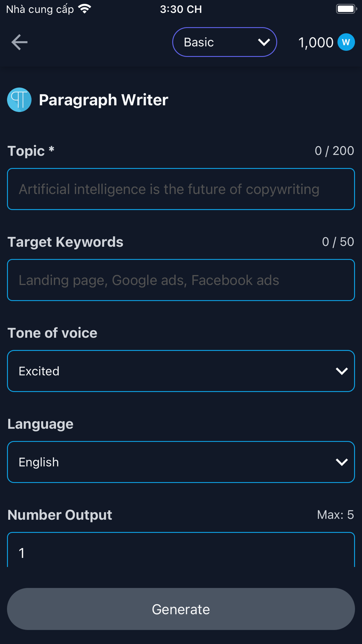Open the Basic plan dropdown
Screen dimensions: 362x644
click(x=224, y=42)
